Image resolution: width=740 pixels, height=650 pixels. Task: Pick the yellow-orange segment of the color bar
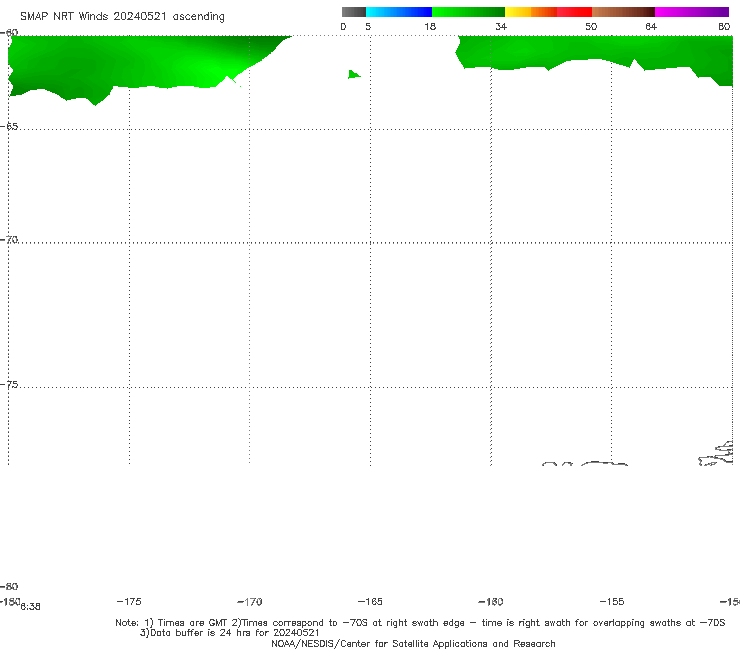pyautogui.click(x=531, y=12)
